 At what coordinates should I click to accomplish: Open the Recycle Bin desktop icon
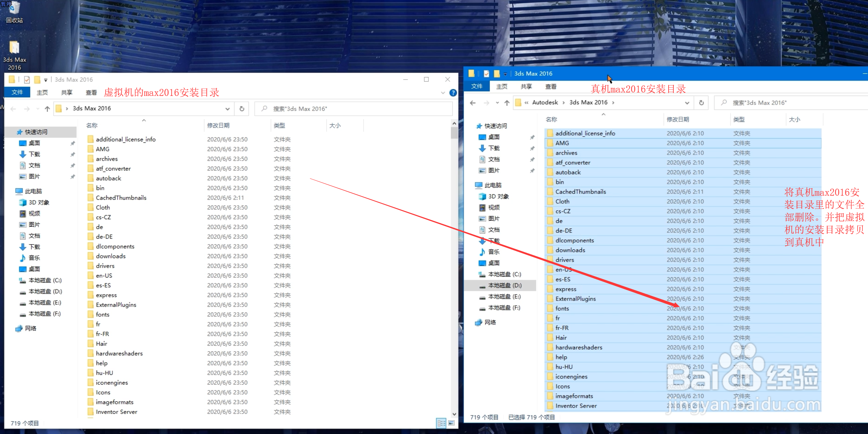pyautogui.click(x=14, y=13)
